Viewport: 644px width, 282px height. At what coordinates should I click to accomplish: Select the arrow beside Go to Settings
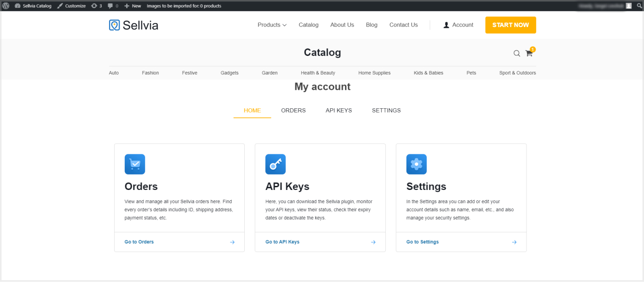[x=514, y=242]
